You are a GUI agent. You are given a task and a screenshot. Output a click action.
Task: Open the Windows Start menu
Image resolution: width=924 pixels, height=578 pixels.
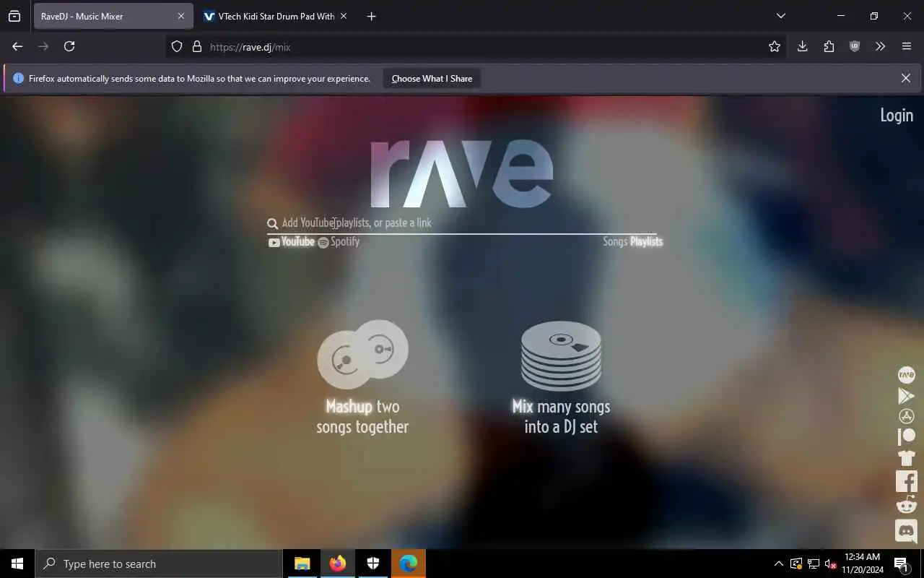pos(17,564)
